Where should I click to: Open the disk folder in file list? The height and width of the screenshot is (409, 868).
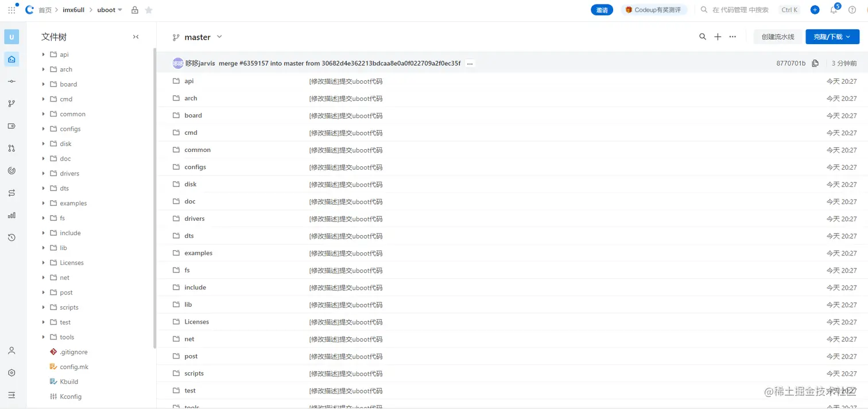[191, 184]
